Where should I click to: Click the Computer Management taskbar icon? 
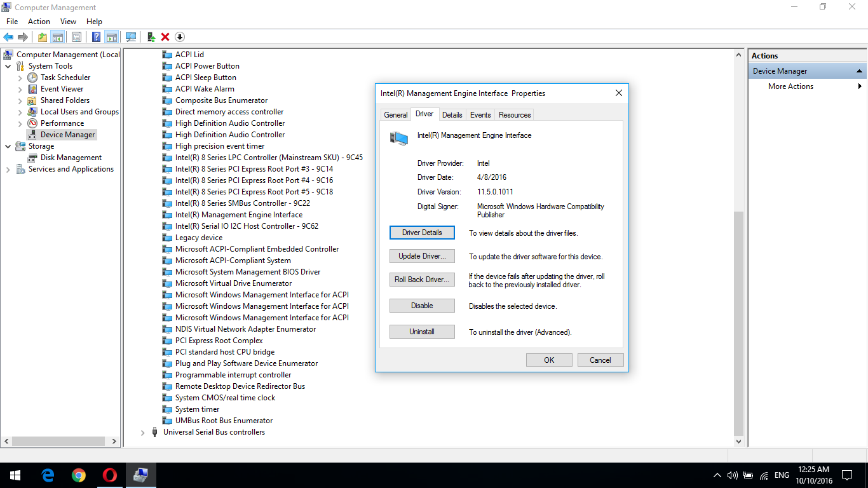click(141, 475)
